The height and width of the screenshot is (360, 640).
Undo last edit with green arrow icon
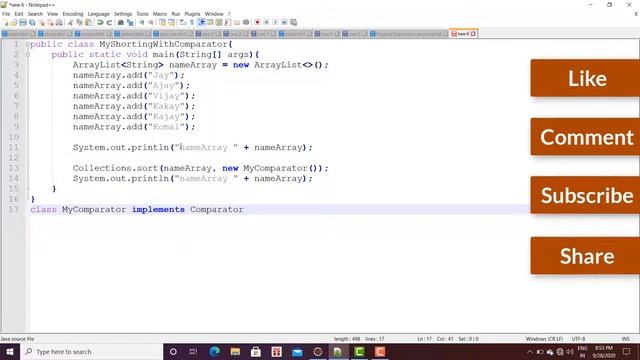click(100, 22)
